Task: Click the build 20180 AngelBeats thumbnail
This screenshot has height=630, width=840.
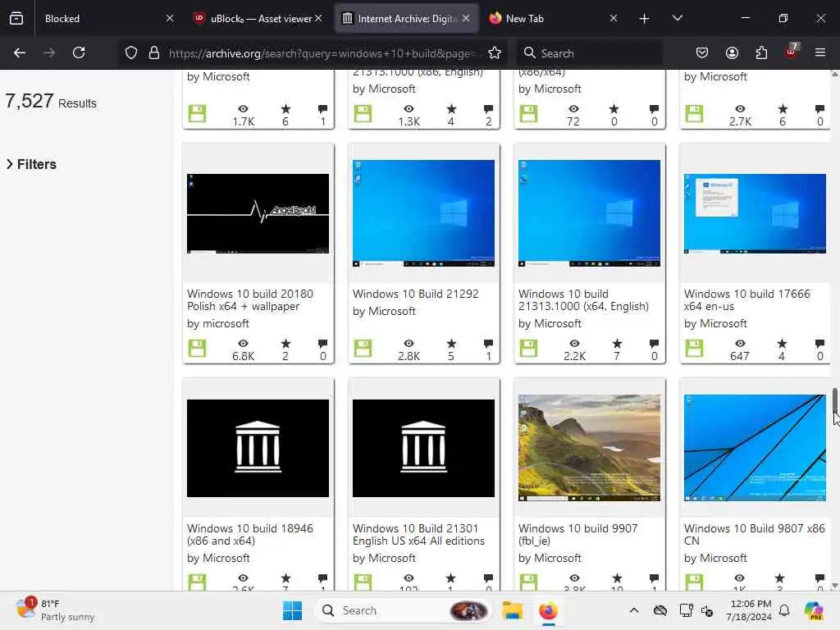Action: click(x=258, y=213)
